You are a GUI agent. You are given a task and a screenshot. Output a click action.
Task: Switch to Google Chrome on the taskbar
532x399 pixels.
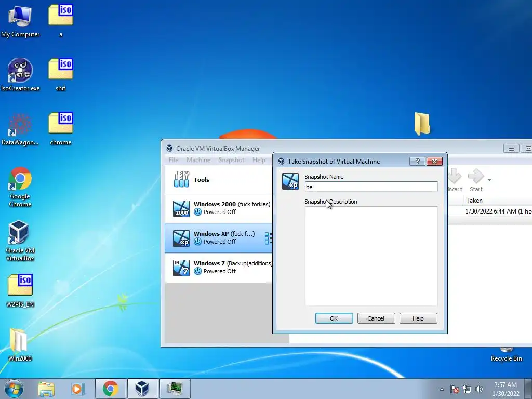[x=111, y=389]
